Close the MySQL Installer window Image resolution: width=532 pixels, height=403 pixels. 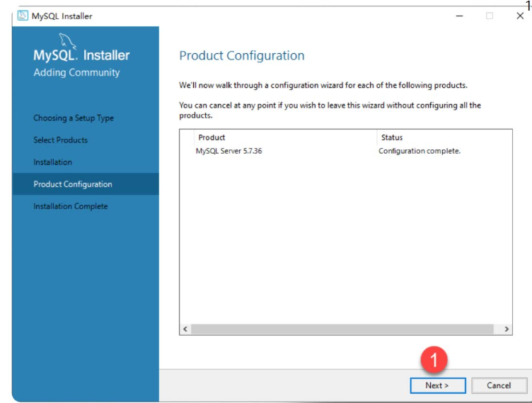(520, 16)
